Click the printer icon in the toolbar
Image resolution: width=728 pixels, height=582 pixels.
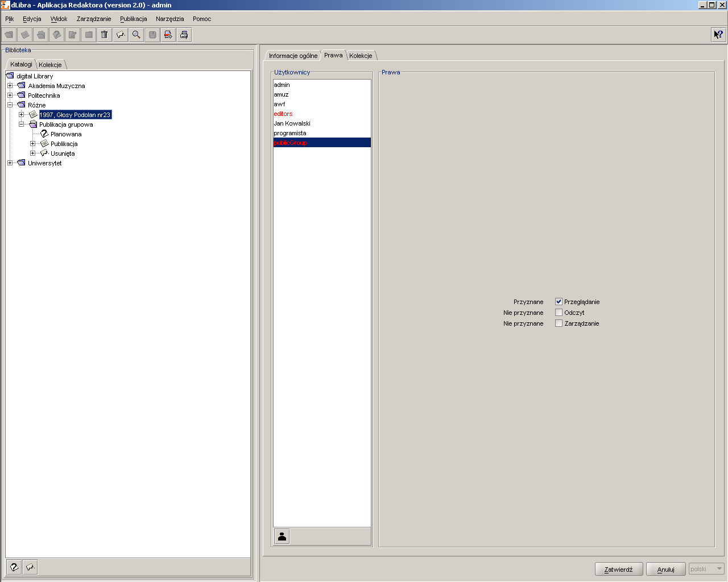tap(184, 35)
